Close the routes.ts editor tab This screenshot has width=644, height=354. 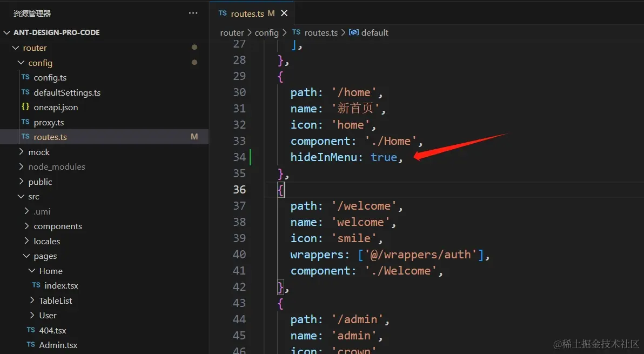tap(284, 14)
